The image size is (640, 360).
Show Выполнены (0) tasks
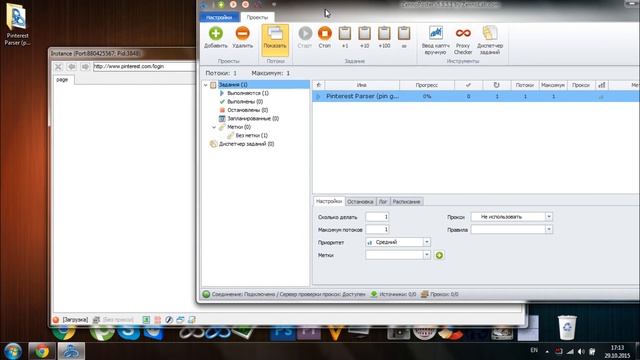[x=245, y=102]
